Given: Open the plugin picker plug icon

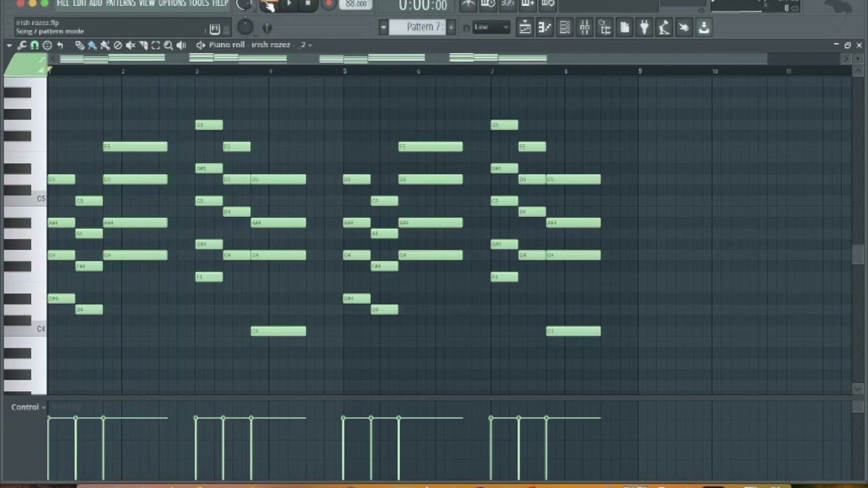Looking at the screenshot, I should [644, 28].
